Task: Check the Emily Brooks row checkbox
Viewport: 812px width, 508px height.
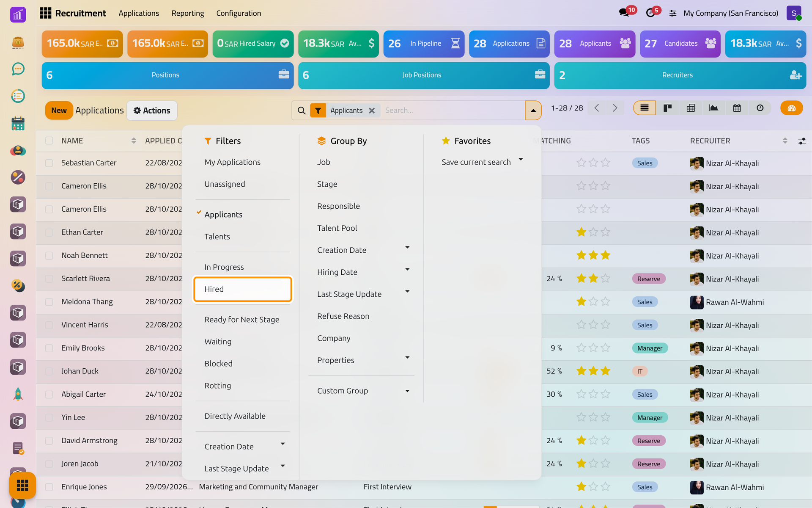Action: tap(49, 348)
